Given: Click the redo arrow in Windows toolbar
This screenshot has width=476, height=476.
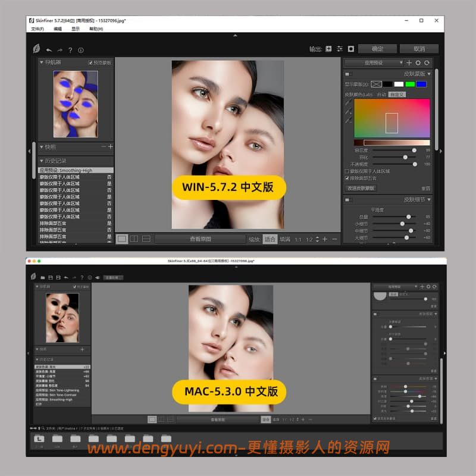Looking at the screenshot, I should tap(60, 50).
